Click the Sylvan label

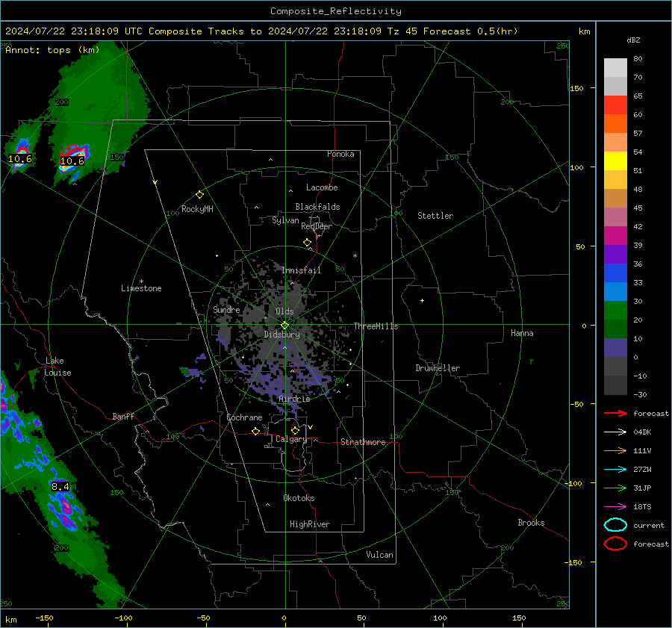pyautogui.click(x=285, y=220)
